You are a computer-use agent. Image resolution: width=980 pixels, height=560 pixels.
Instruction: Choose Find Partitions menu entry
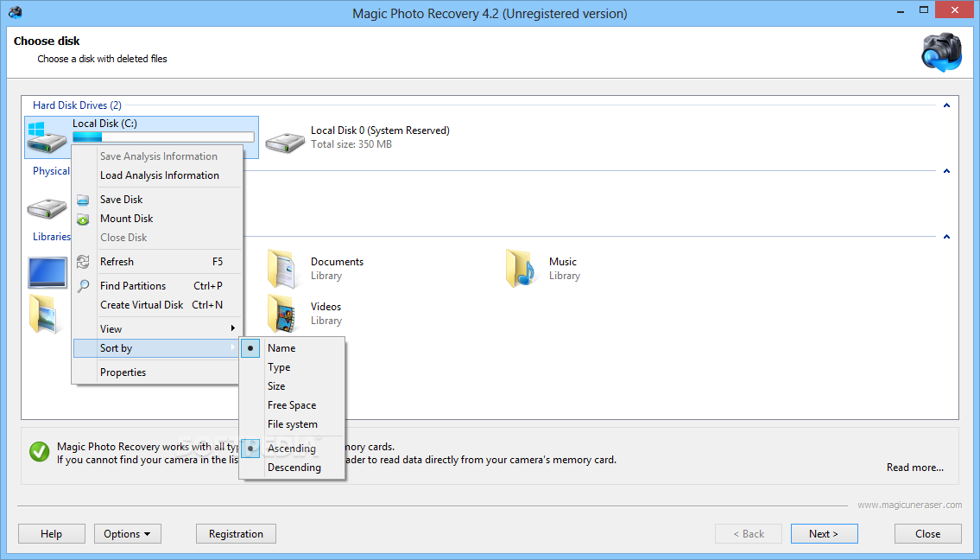[x=157, y=286]
